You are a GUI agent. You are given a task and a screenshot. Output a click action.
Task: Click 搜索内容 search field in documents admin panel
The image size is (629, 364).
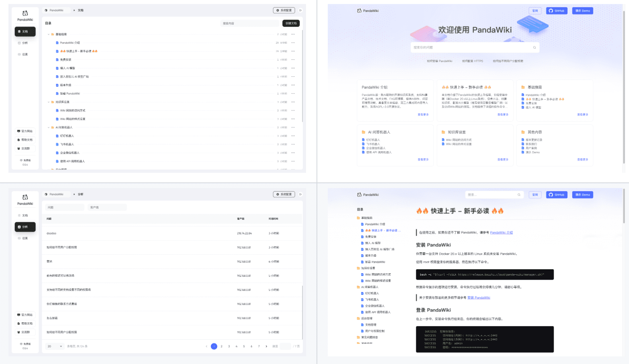(249, 23)
